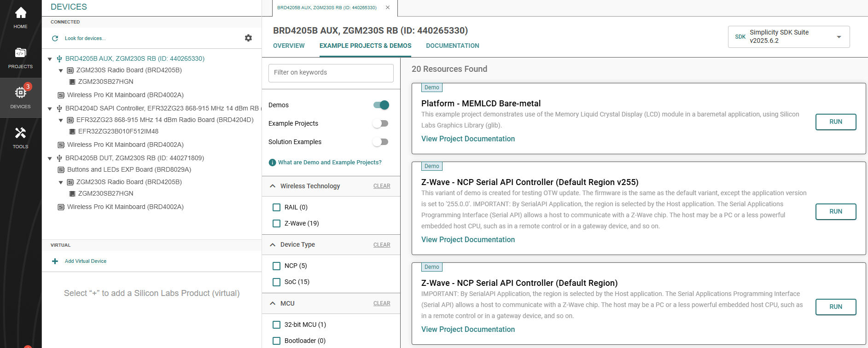Clear the MCU filter
This screenshot has width=868, height=348.
[x=382, y=303]
